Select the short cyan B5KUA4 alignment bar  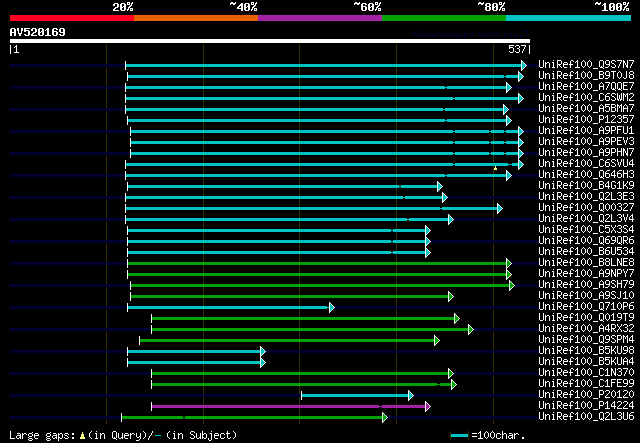[195, 363]
